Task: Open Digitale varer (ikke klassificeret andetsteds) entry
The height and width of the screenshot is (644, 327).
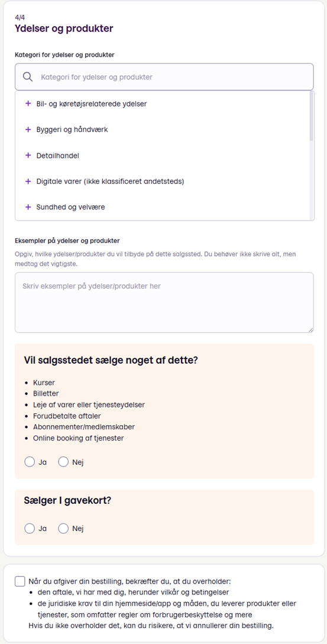Action: point(110,182)
